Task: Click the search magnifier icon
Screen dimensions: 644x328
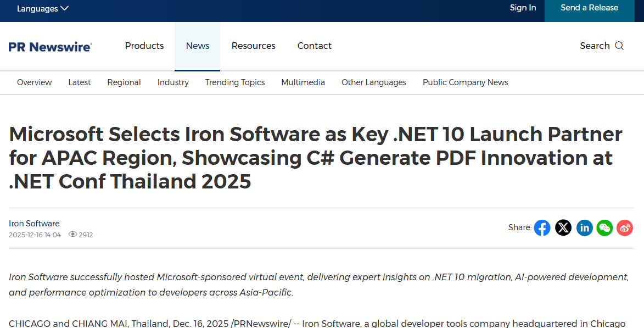Action: pos(619,46)
